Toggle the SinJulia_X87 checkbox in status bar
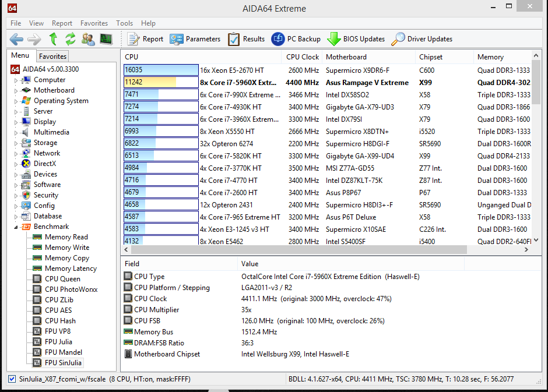This screenshot has width=548, height=392. tap(12, 379)
